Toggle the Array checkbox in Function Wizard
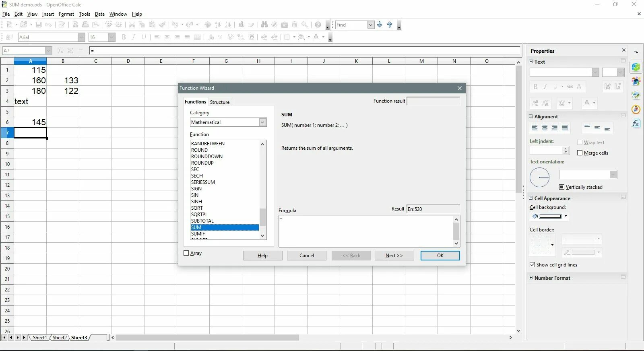The height and width of the screenshot is (351, 644). [x=186, y=253]
